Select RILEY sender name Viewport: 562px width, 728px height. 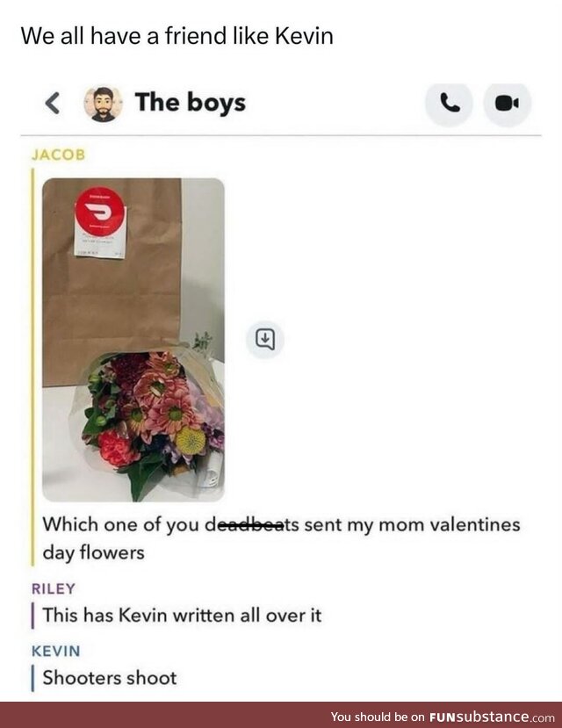(54, 588)
